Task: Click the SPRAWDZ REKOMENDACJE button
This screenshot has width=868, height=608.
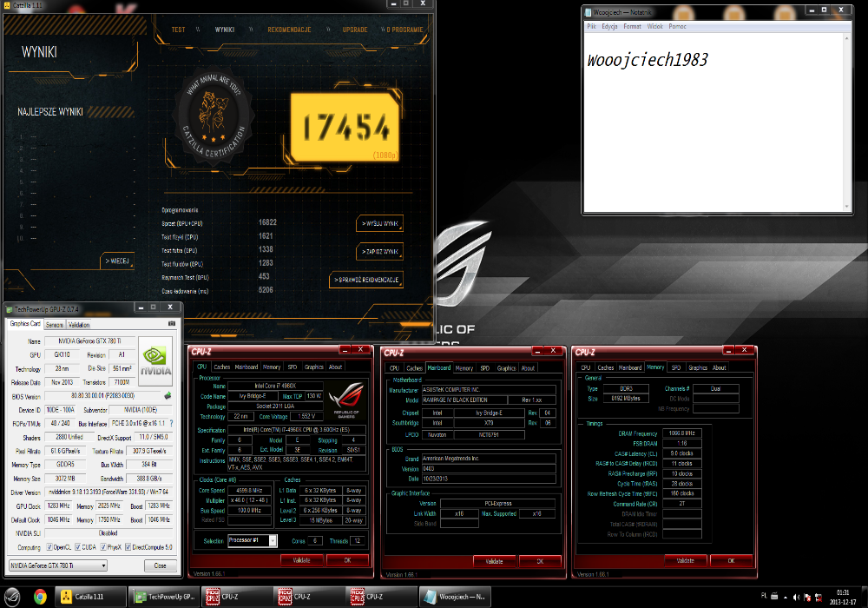Action: tap(366, 280)
